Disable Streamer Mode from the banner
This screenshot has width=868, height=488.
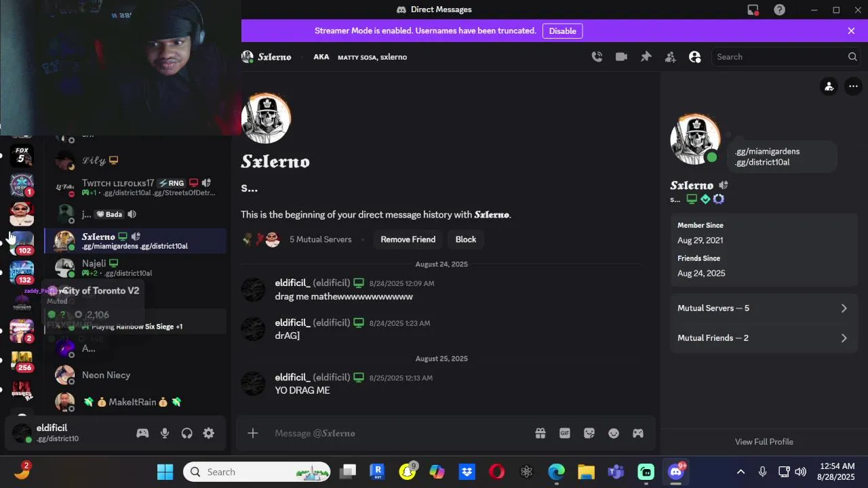coord(562,31)
